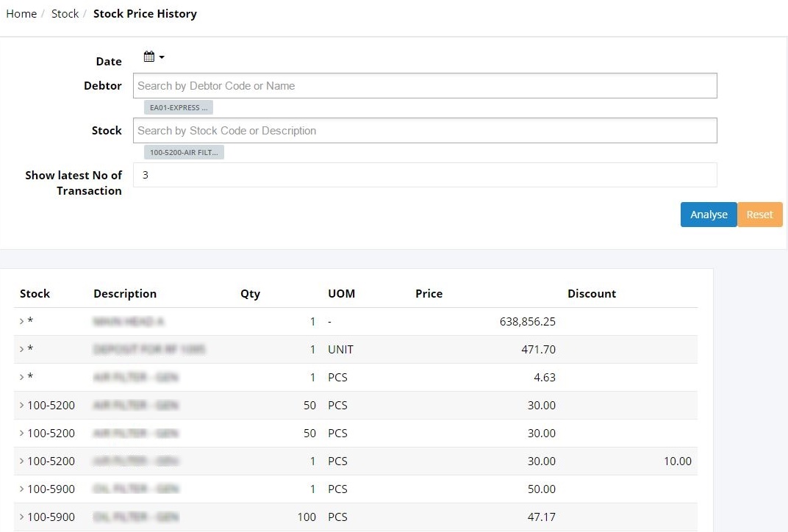Select the Price column header

429,293
